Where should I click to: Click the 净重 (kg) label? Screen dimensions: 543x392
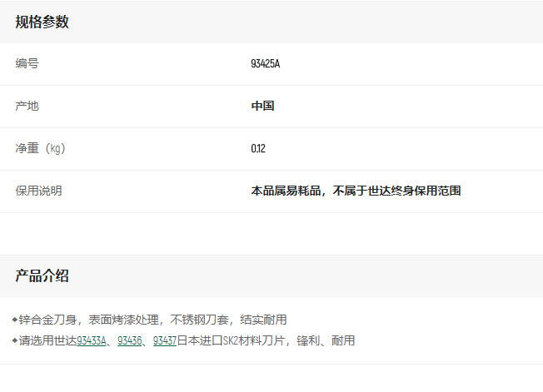(40, 149)
